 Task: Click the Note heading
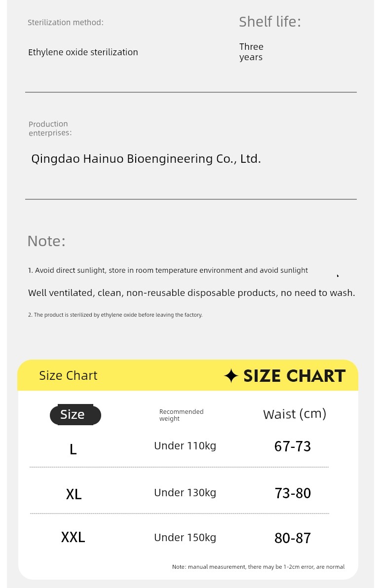(x=46, y=241)
